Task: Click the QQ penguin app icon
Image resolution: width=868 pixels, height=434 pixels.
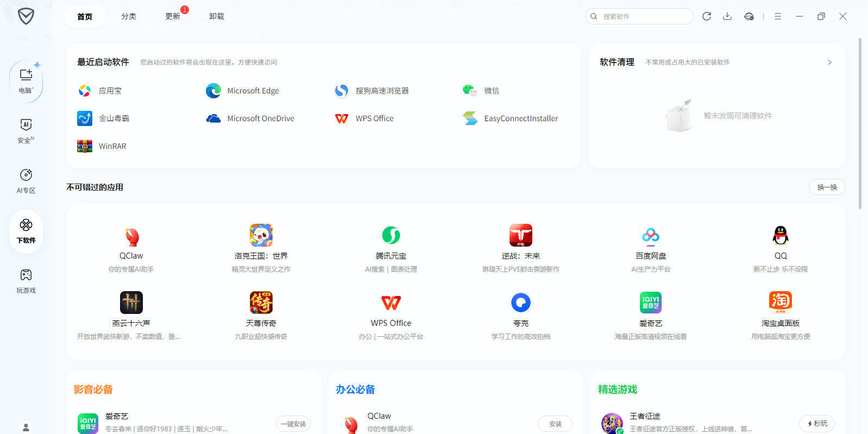Action: click(x=780, y=236)
